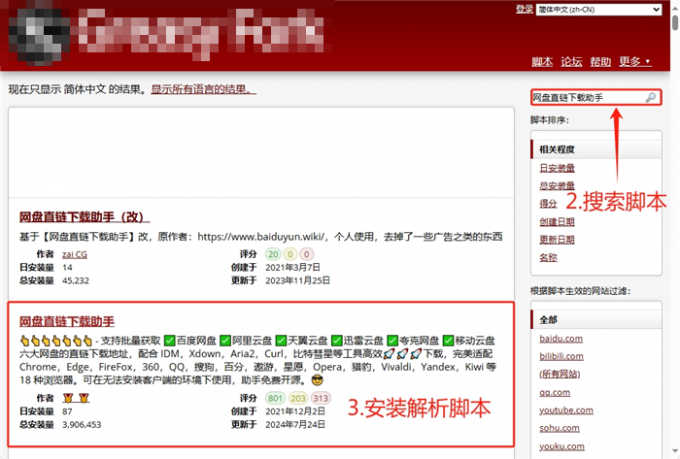Filter by sohu.com
The width and height of the screenshot is (680, 459).
click(559, 428)
